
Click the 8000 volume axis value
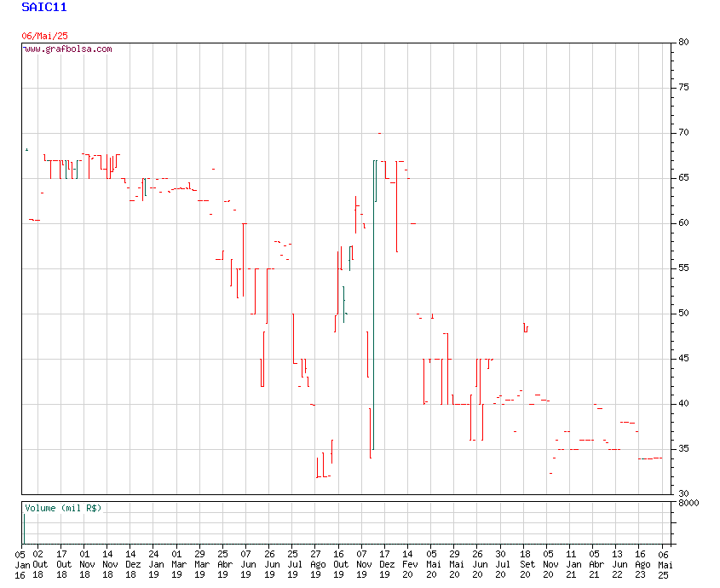[x=688, y=503]
